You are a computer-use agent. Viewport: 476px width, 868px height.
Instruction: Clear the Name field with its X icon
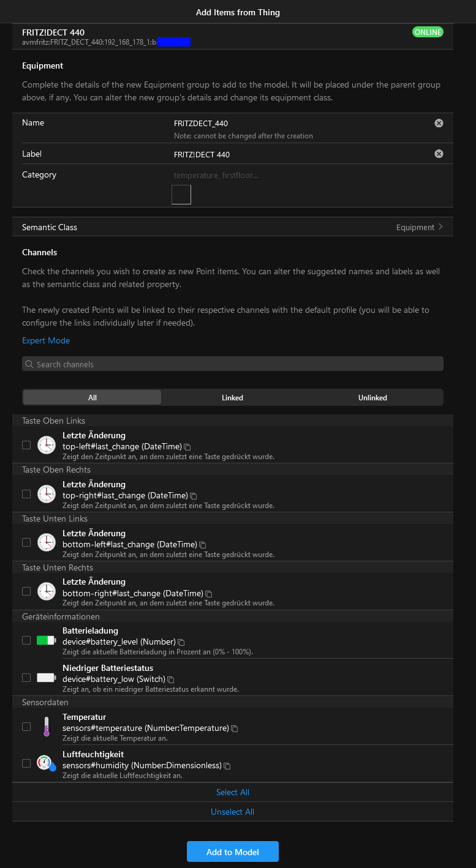pos(439,123)
